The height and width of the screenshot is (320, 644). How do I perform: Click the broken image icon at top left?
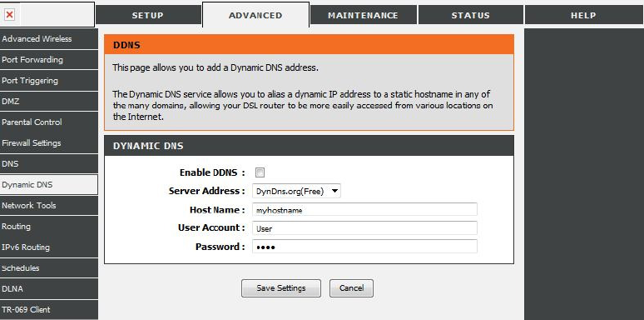coord(9,15)
